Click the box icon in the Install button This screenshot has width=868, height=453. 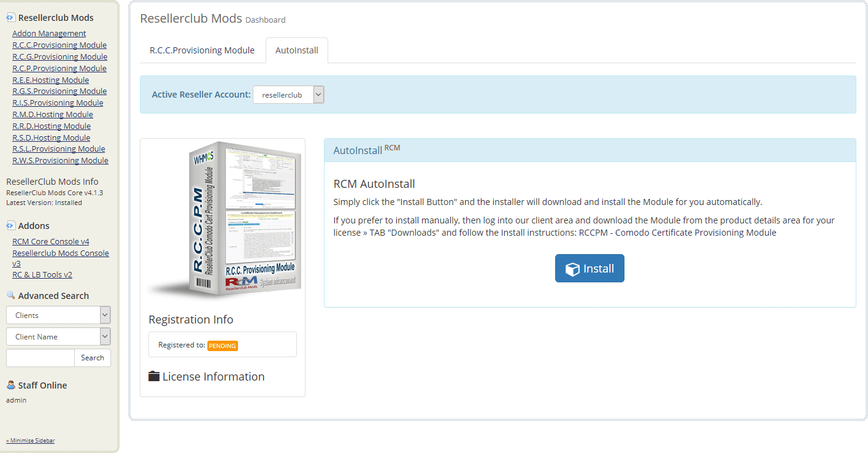pyautogui.click(x=572, y=269)
